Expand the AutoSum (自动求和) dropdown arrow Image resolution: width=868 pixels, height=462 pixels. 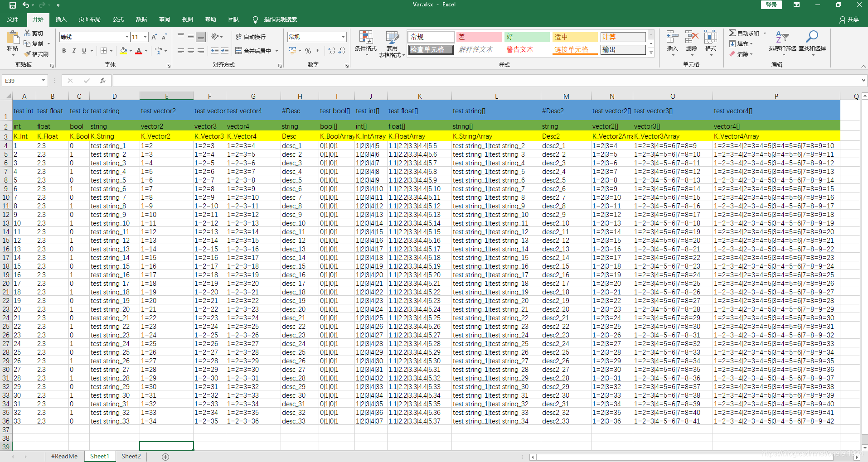[x=765, y=34]
